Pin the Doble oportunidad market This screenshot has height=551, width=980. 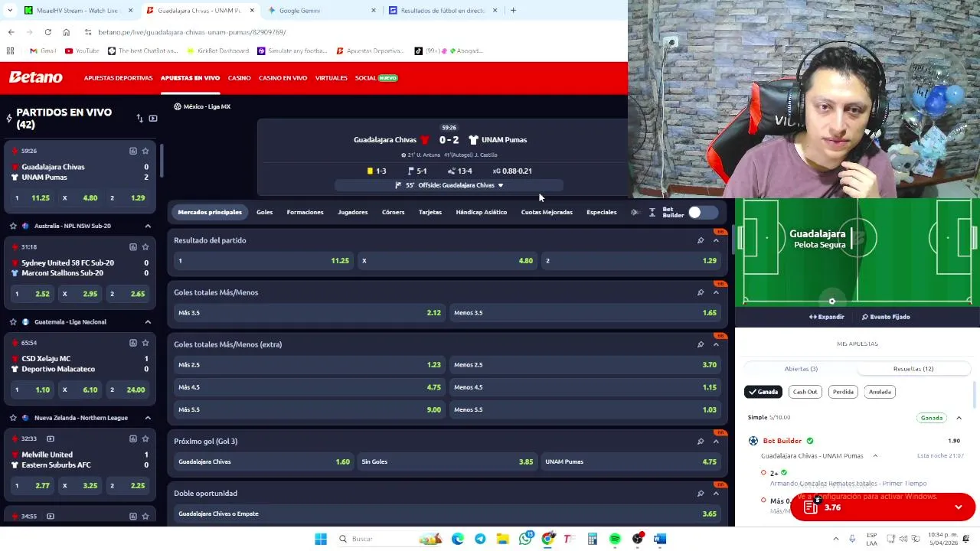[x=700, y=493]
